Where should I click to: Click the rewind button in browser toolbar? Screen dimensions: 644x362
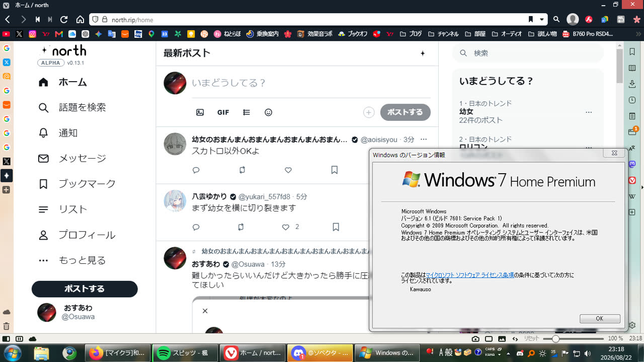(x=38, y=20)
